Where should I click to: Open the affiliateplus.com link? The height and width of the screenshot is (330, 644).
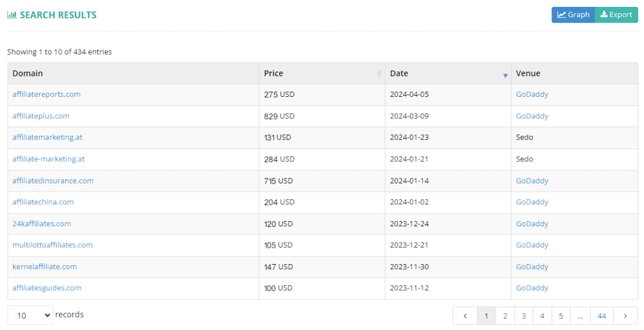click(x=41, y=116)
